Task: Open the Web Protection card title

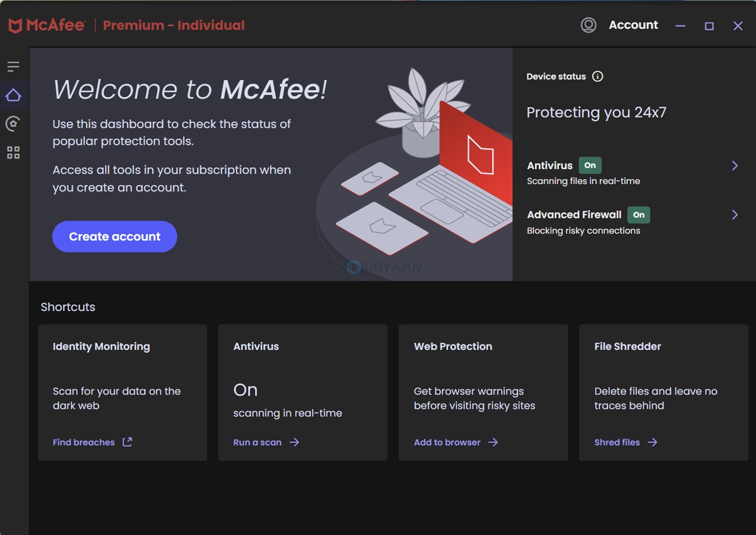Action: [453, 346]
